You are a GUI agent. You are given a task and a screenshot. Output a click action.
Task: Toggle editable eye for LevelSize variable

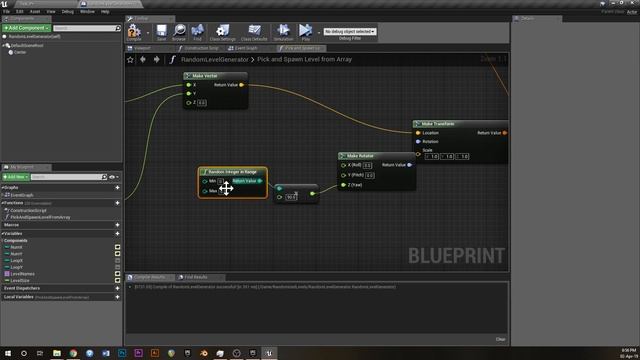[x=118, y=280]
